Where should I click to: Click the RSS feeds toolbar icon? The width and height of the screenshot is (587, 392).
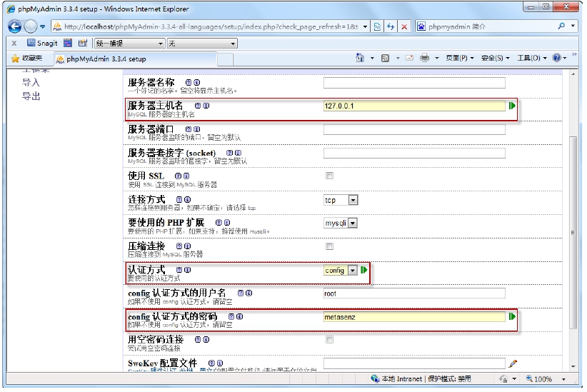click(385, 58)
